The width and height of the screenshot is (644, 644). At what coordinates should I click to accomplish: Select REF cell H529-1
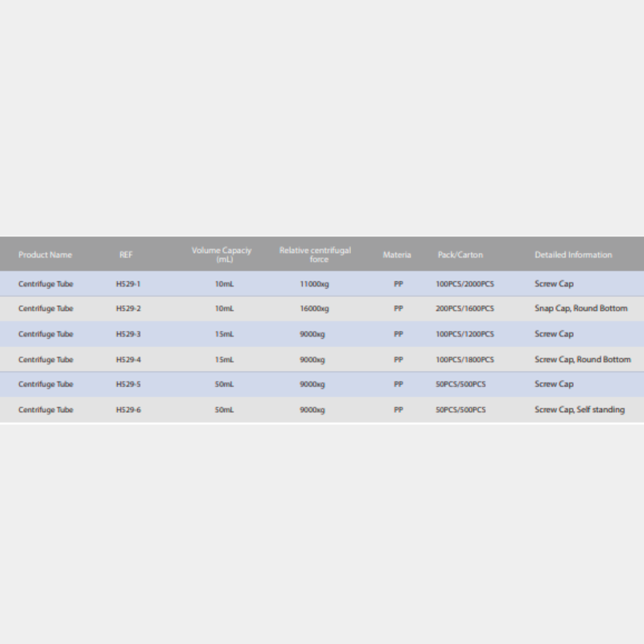point(128,284)
